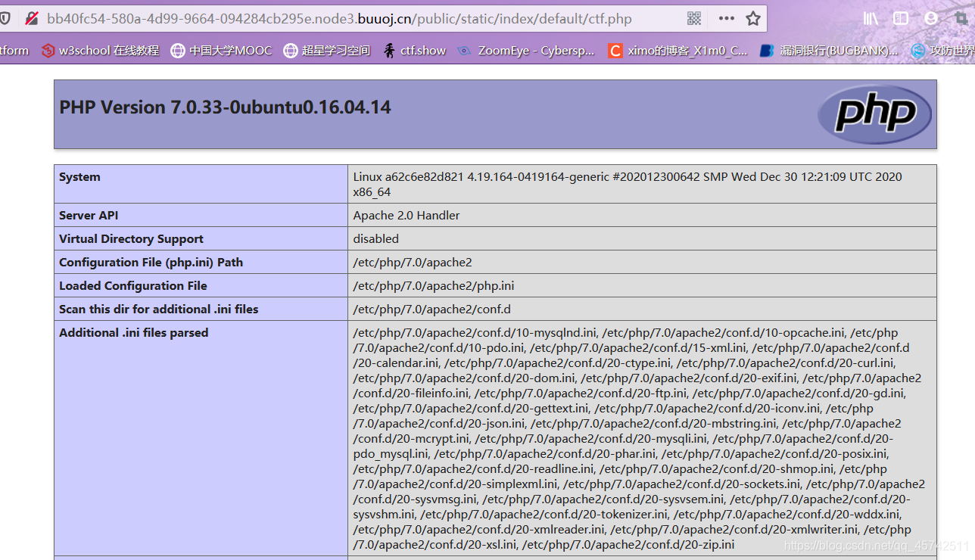Click the Apache 2.0 Handler value
The height and width of the screenshot is (560, 975).
(x=407, y=216)
